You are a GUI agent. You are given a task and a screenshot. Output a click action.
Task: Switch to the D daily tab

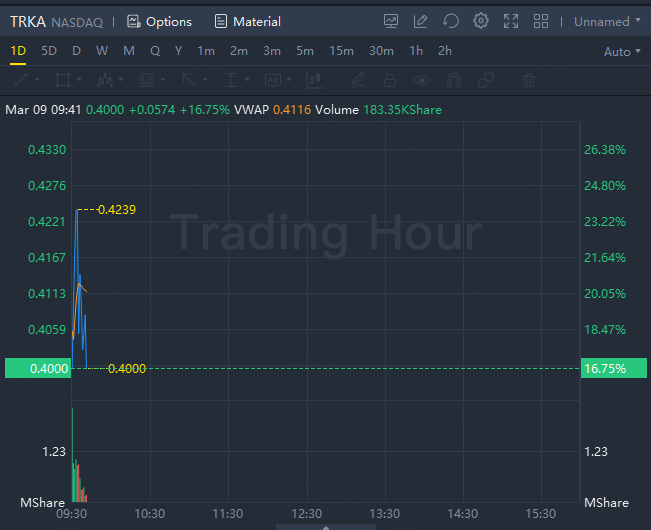(76, 51)
